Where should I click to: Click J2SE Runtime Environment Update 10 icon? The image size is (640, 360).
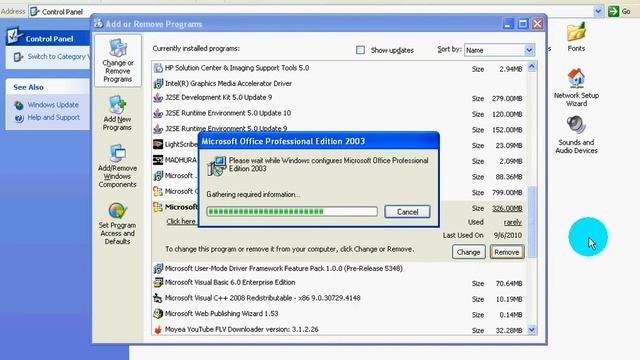click(x=158, y=113)
